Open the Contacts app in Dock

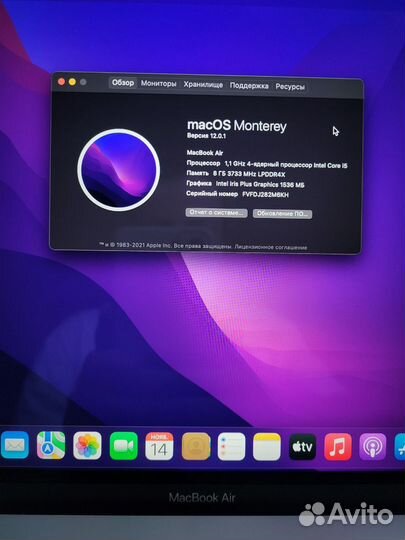[x=196, y=447]
